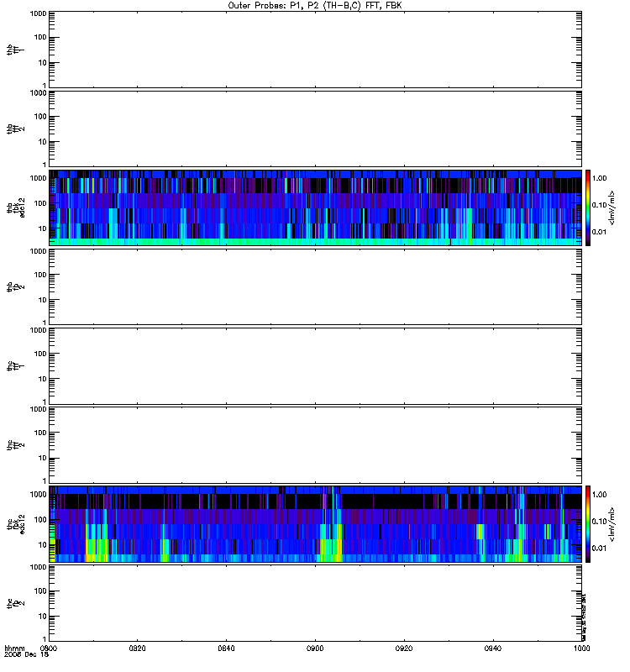This screenshot has width=630, height=672.
Task: Click the "thc ff 2" panel label
Action: [16, 445]
